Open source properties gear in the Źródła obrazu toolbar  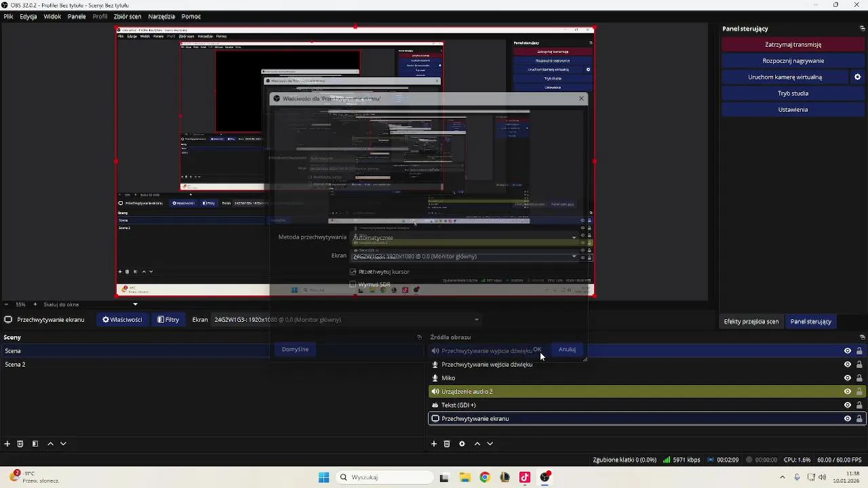pyautogui.click(x=462, y=444)
